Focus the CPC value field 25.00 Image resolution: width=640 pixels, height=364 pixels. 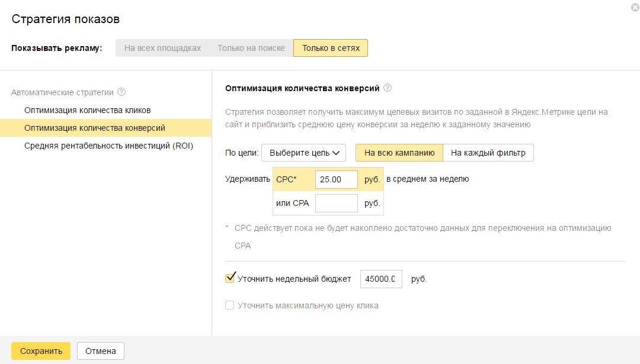[x=337, y=179]
